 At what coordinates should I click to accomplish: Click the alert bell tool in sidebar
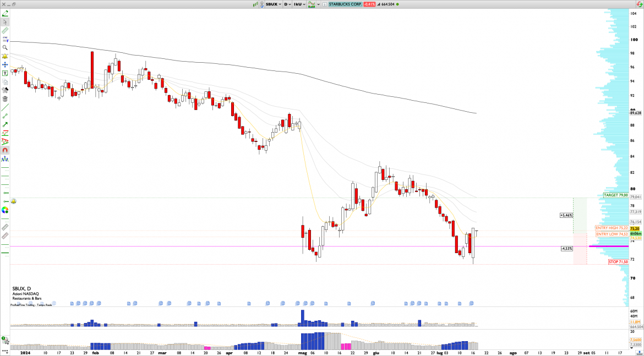coord(5,56)
